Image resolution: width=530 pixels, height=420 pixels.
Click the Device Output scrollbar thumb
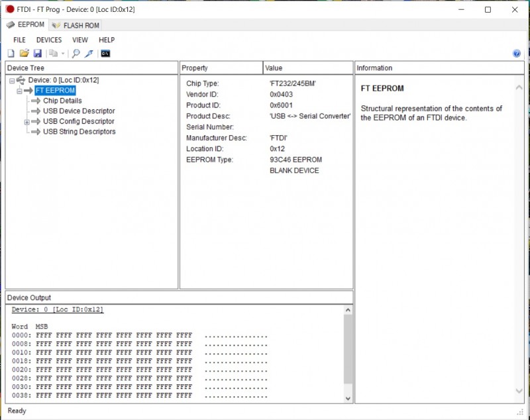(x=348, y=349)
